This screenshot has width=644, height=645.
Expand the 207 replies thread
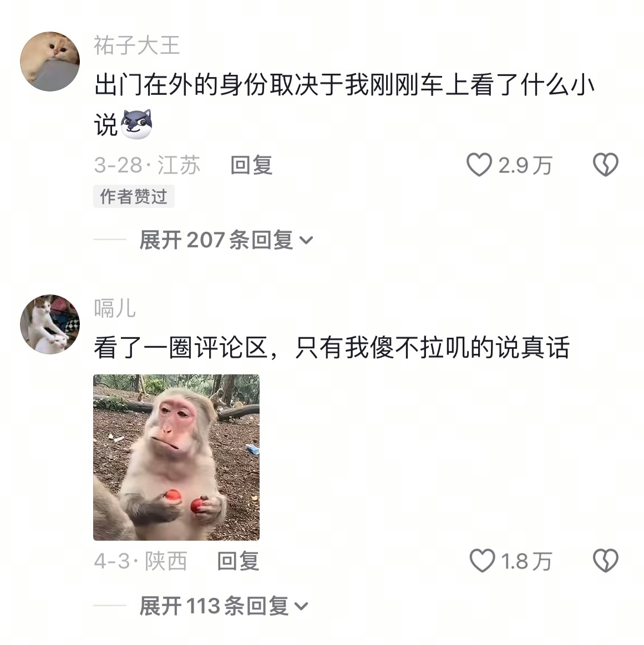click(226, 240)
